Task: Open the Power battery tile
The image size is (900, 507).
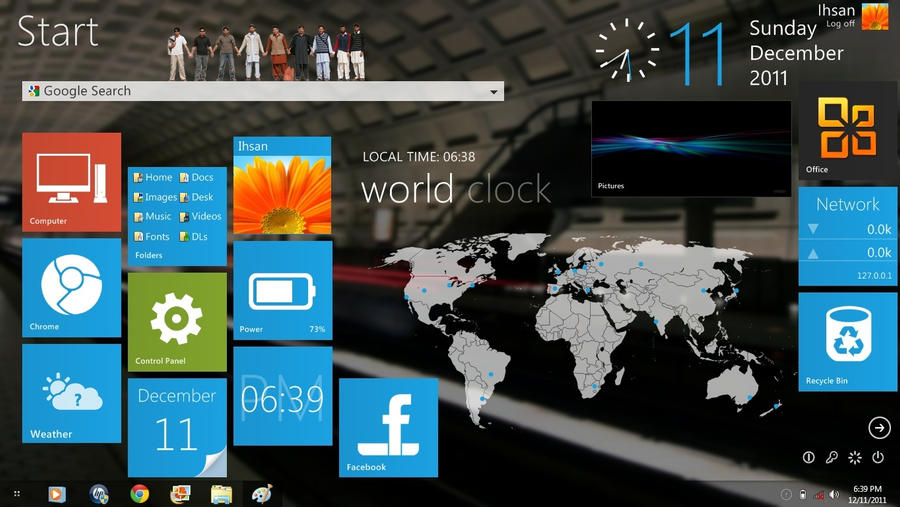Action: point(283,290)
